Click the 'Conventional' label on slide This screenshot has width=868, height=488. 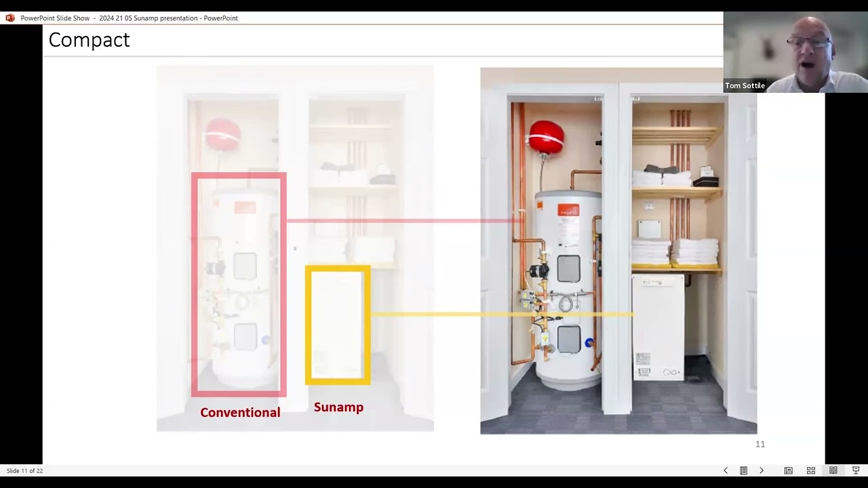[240, 412]
